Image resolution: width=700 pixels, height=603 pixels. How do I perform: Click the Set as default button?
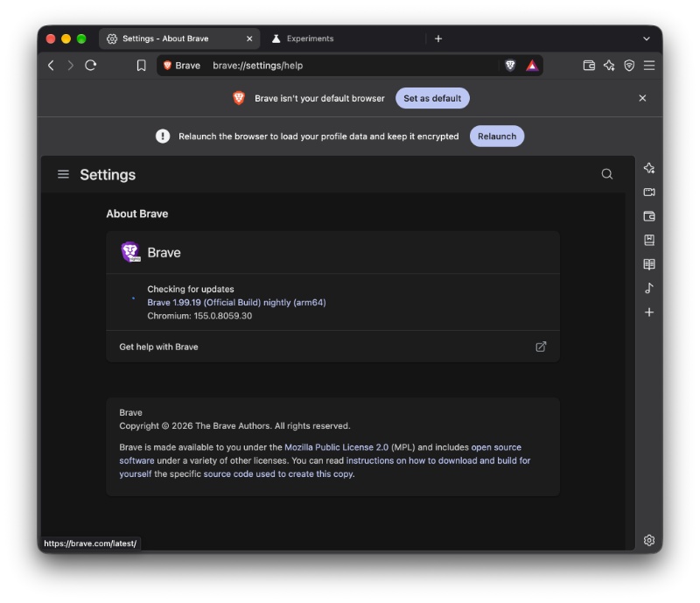[432, 98]
